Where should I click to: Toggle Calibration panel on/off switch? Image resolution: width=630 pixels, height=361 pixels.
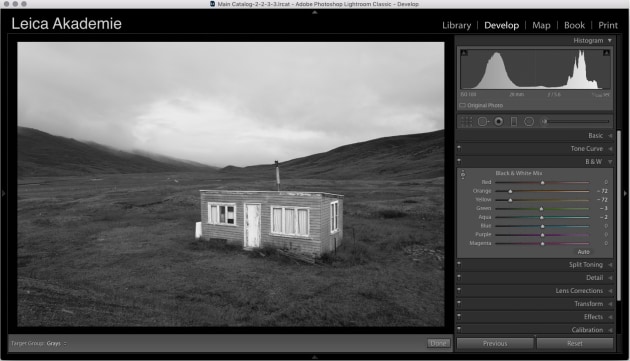point(459,330)
